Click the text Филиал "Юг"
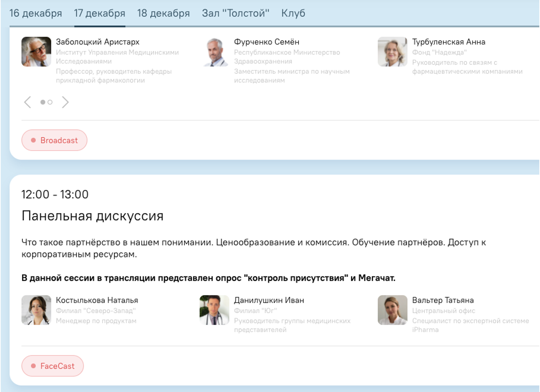 click(255, 311)
